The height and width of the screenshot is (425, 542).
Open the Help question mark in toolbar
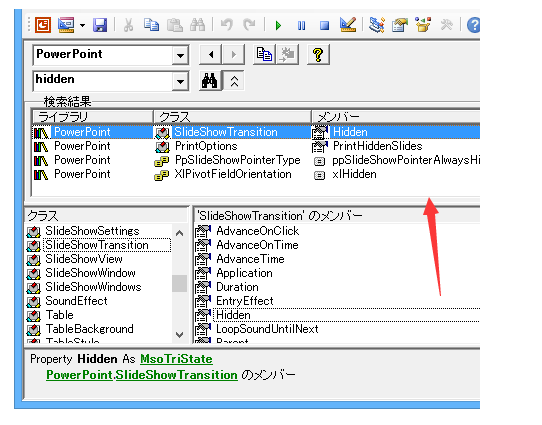tap(473, 25)
